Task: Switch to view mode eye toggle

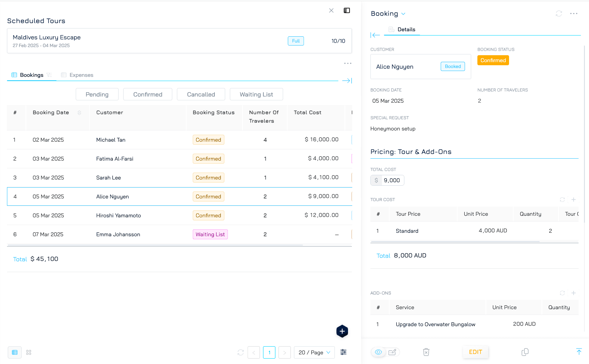Action: pyautogui.click(x=379, y=352)
